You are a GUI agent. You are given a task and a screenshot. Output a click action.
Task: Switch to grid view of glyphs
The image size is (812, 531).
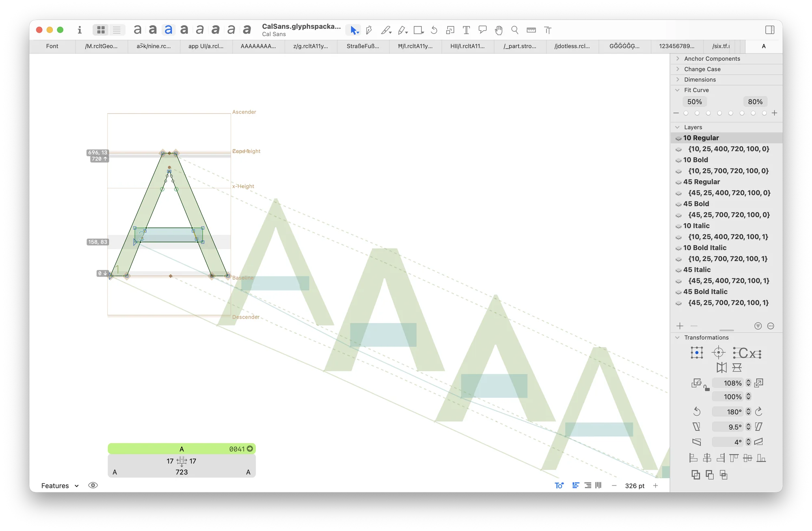(101, 30)
